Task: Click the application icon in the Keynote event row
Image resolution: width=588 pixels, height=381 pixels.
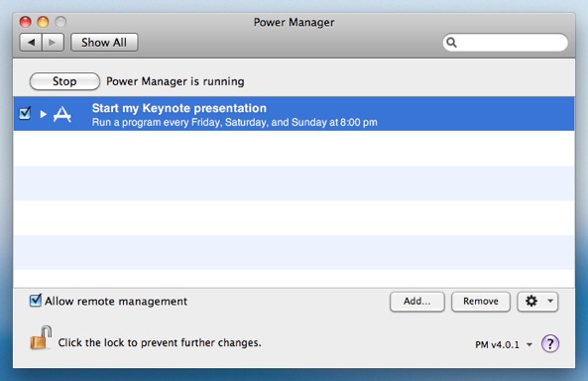Action: [x=61, y=114]
